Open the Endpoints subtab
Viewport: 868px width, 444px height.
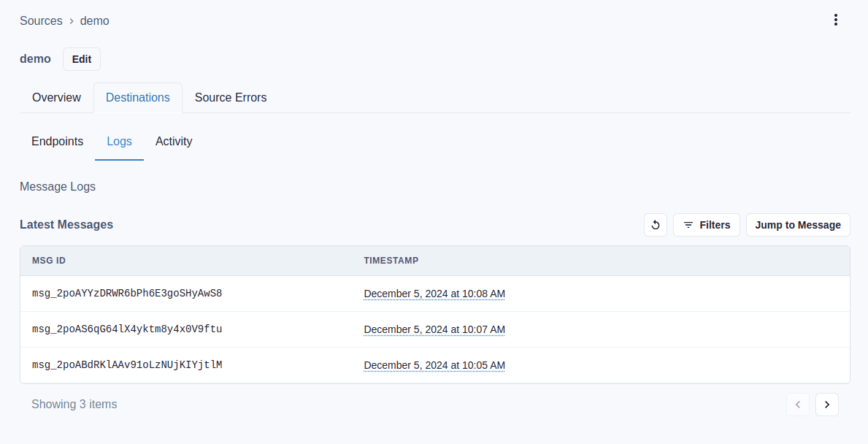point(57,141)
